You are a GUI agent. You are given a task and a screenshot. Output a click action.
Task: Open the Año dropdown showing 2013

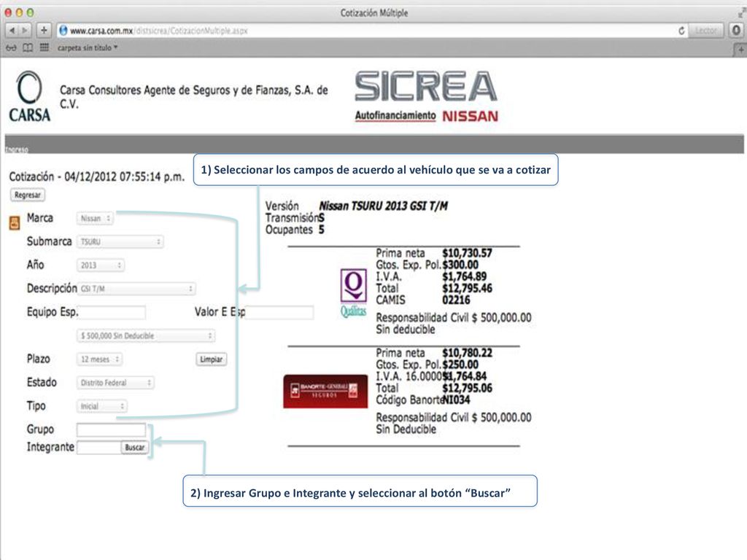(x=101, y=265)
